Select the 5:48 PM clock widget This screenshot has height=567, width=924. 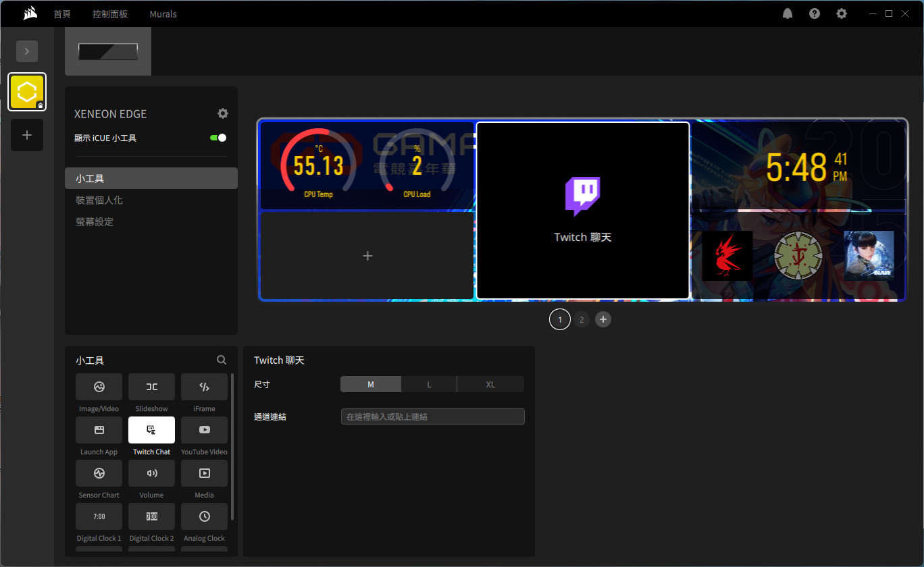(x=798, y=167)
